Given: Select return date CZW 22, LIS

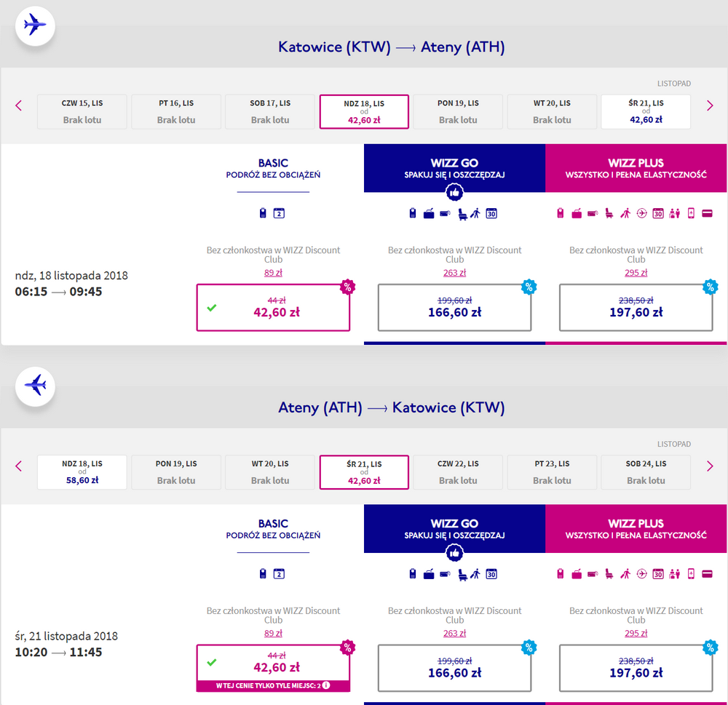Looking at the screenshot, I should [458, 472].
